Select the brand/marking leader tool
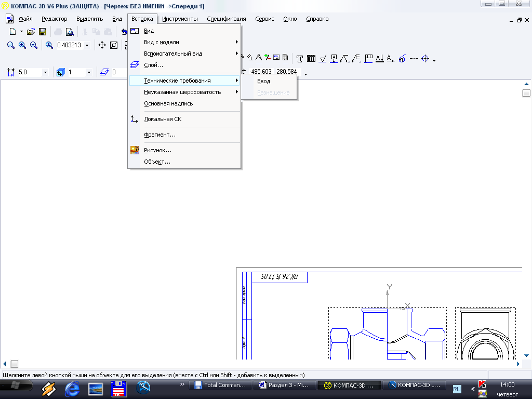This screenshot has height=399, width=532. 356,59
